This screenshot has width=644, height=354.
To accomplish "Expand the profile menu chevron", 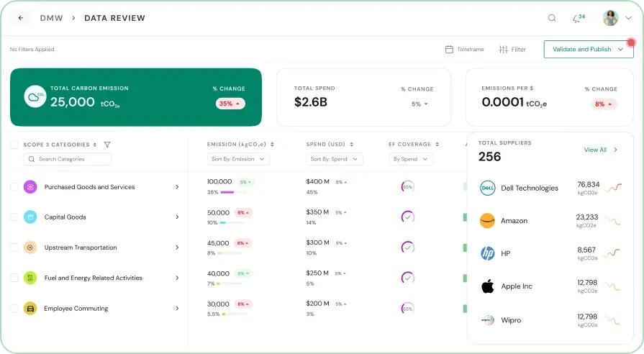I will tap(628, 18).
